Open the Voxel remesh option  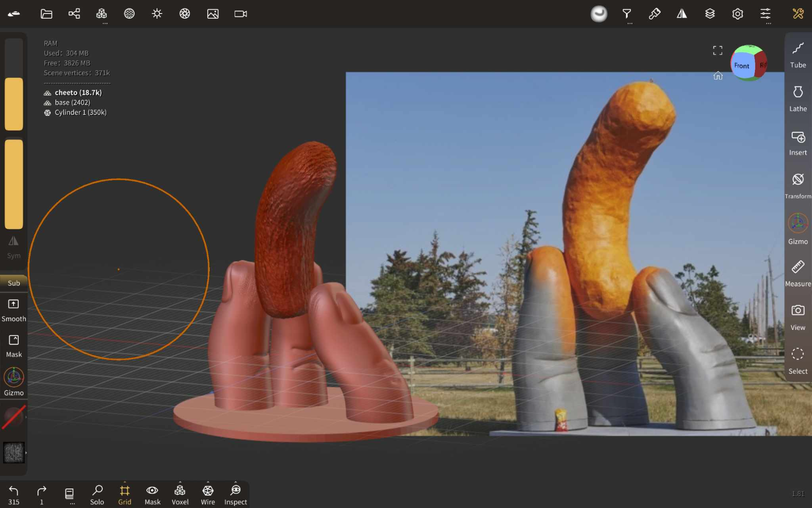[x=180, y=494]
